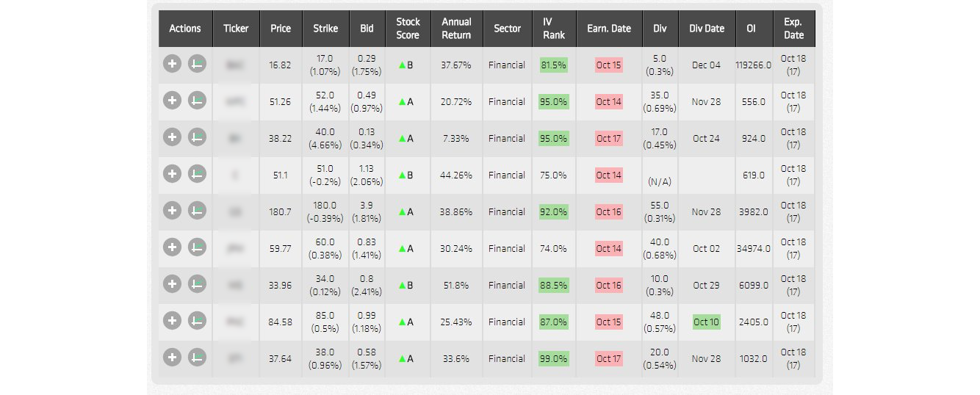
Task: Sort by the Strike column header
Action: pos(325,29)
